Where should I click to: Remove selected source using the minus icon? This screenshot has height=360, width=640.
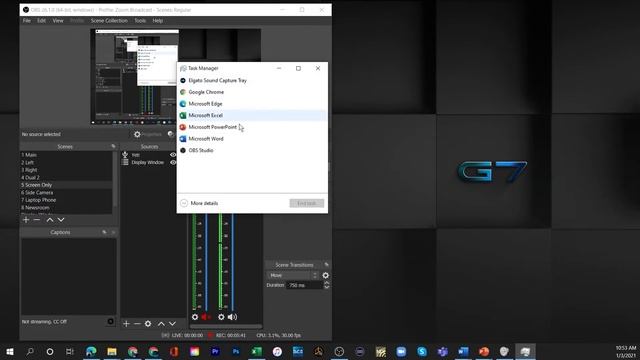click(137, 323)
